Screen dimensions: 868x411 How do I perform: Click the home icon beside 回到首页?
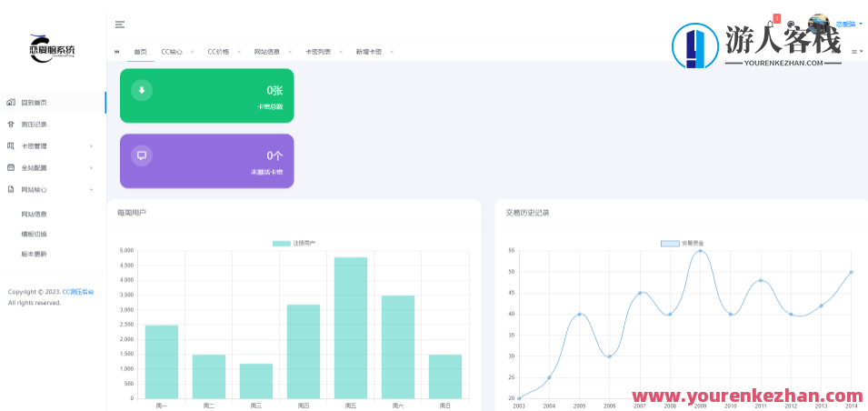[x=11, y=103]
